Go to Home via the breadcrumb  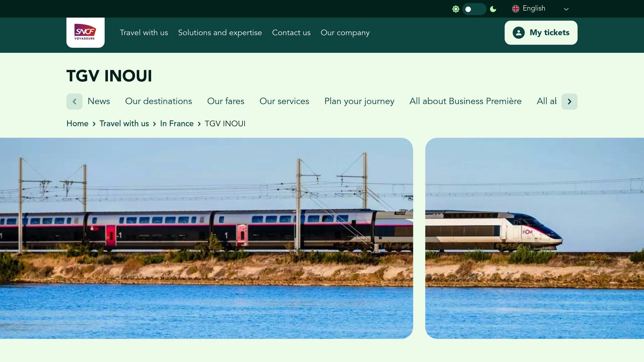point(77,123)
